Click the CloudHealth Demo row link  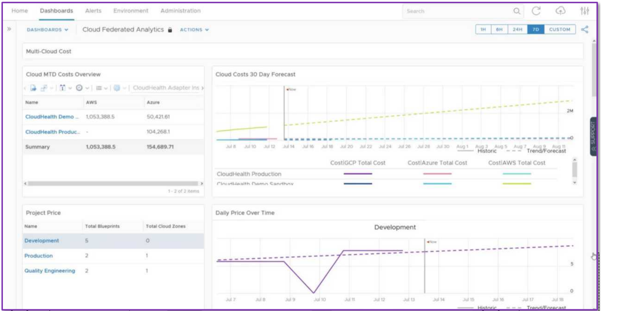click(x=50, y=117)
